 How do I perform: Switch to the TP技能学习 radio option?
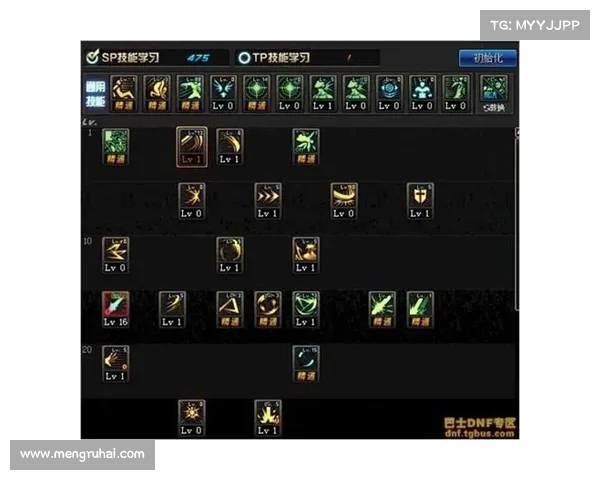click(274, 58)
